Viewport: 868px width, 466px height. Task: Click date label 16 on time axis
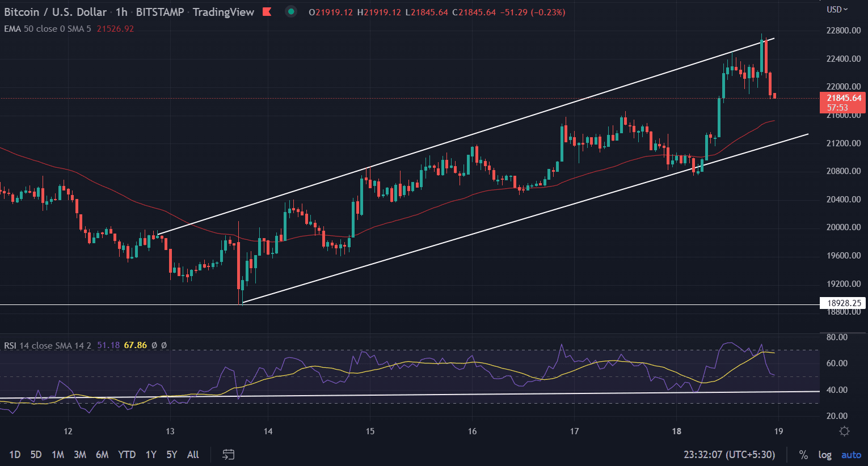(472, 431)
